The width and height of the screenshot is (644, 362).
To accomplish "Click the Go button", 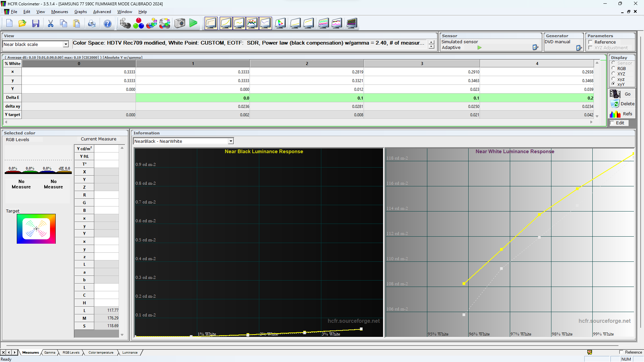I will point(622,94).
